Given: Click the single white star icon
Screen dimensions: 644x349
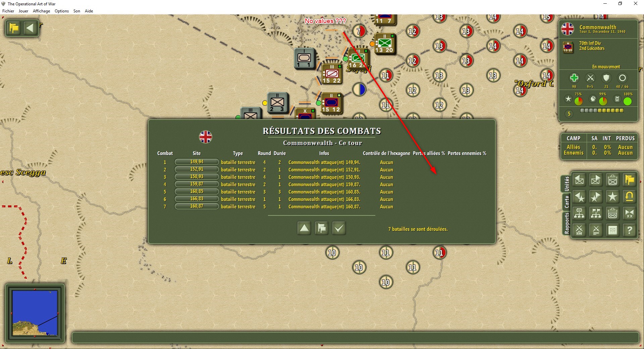Looking at the screenshot, I should tap(612, 197).
